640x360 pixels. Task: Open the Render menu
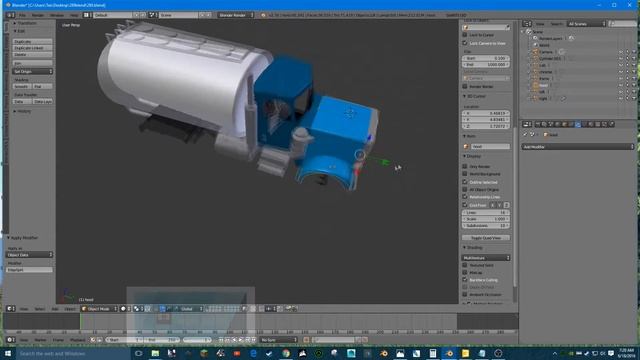click(38, 15)
